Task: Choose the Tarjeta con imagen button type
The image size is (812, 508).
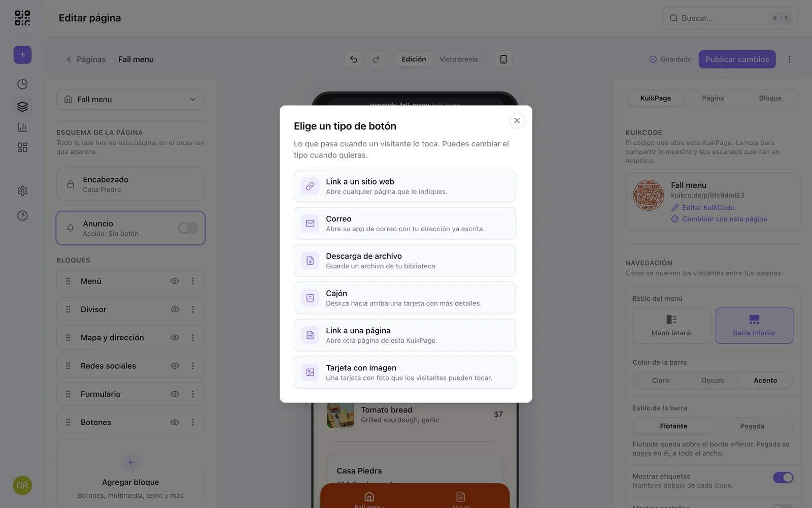Action: (404, 372)
